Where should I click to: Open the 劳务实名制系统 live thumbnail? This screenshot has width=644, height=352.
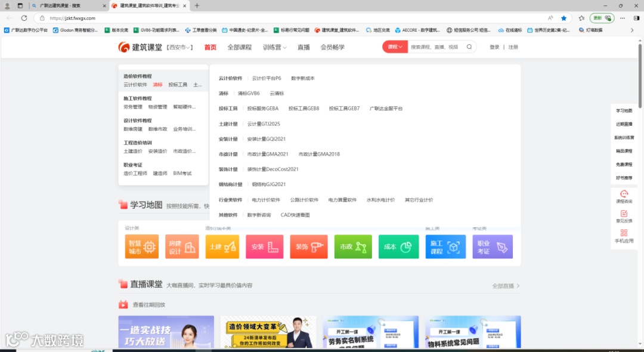(x=370, y=332)
